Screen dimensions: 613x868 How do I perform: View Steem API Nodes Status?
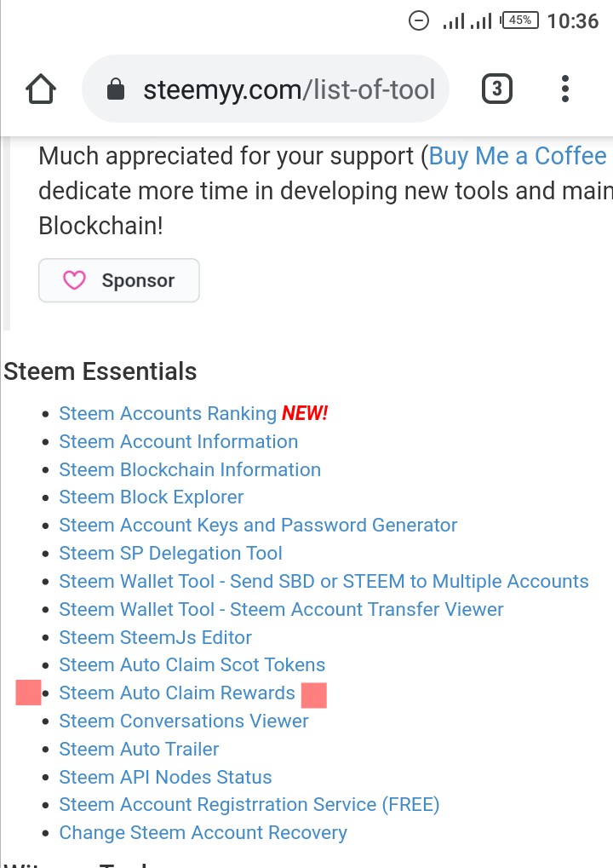coord(165,778)
